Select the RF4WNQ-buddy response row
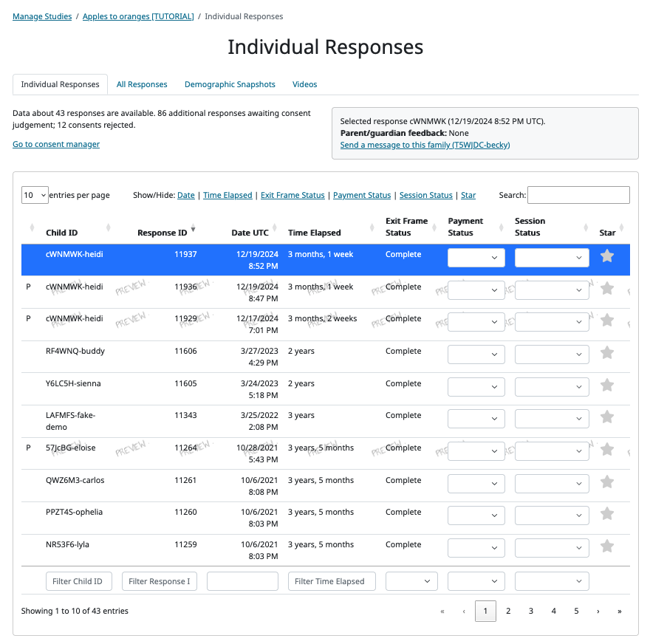 [x=326, y=357]
